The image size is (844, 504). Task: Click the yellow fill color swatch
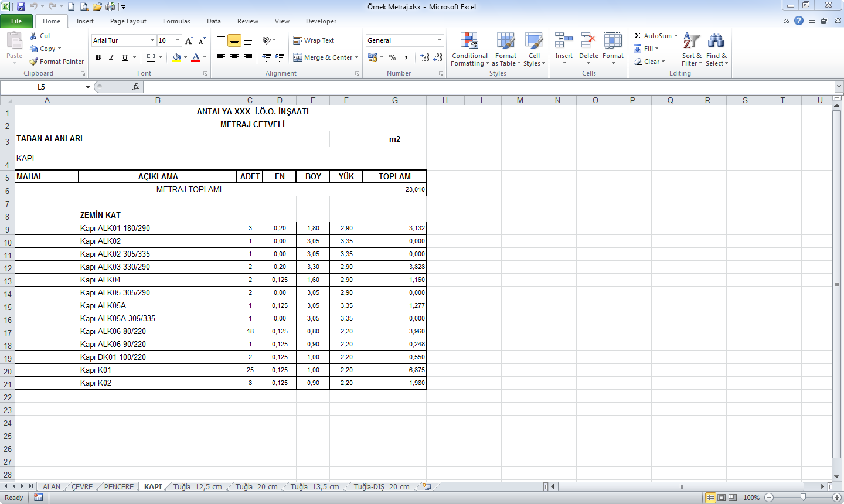[176, 57]
